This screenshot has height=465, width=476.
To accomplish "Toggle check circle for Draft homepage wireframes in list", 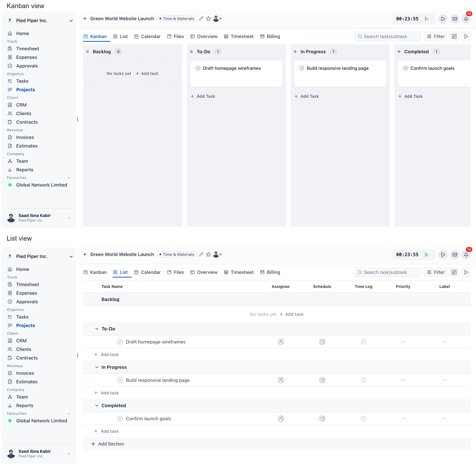I will coord(120,342).
